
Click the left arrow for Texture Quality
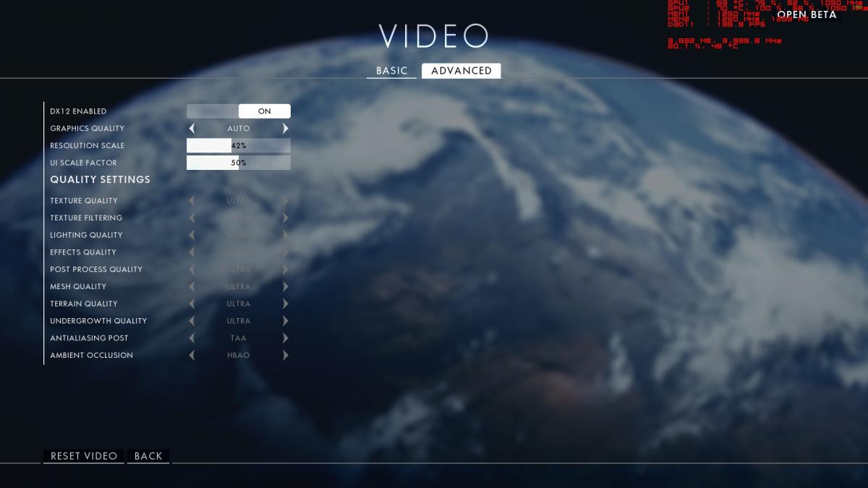(x=192, y=200)
